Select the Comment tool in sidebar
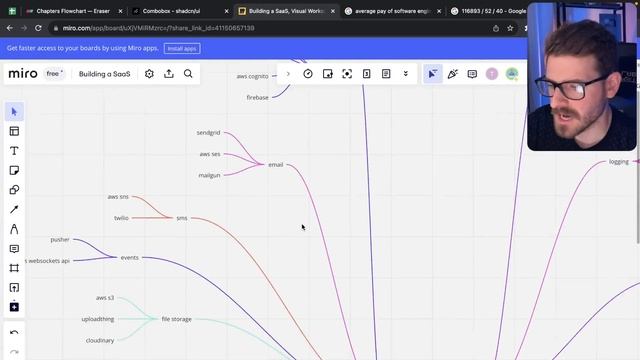Viewport: 640px width, 360px height. point(14,249)
